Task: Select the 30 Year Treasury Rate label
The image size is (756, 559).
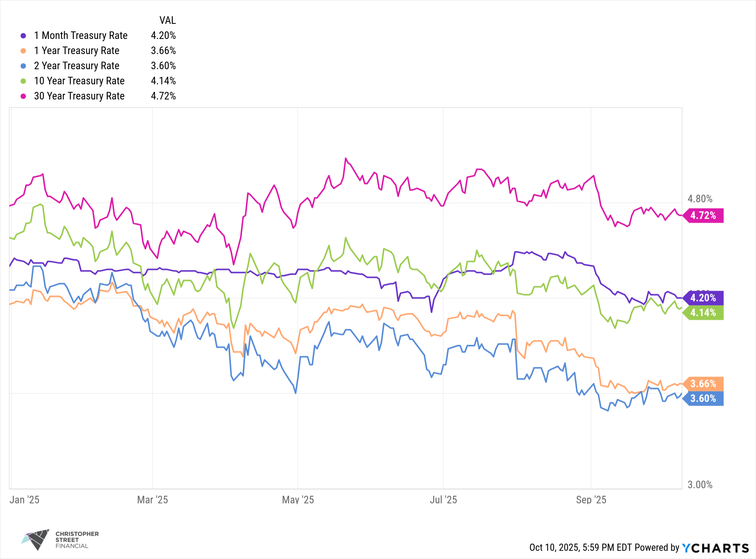Action: coord(79,96)
